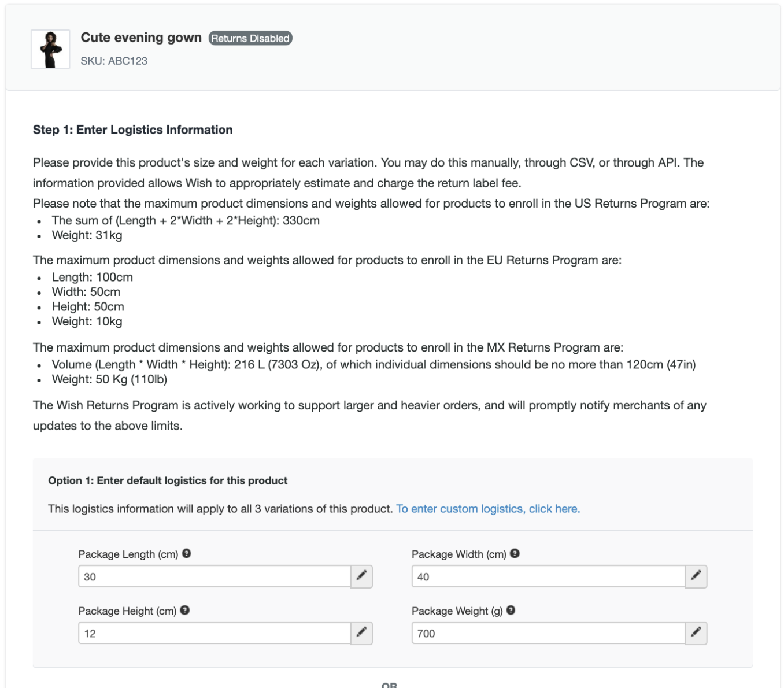Click the 'Option 1' default logistics heading
Image resolution: width=784 pixels, height=688 pixels.
pos(168,480)
